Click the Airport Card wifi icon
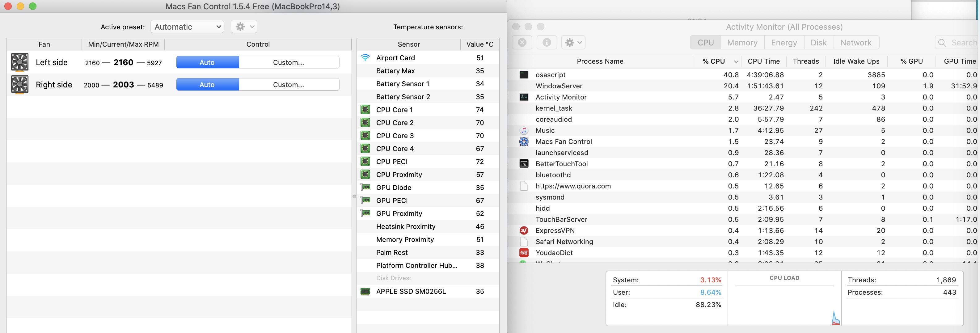The image size is (980, 333). (365, 58)
